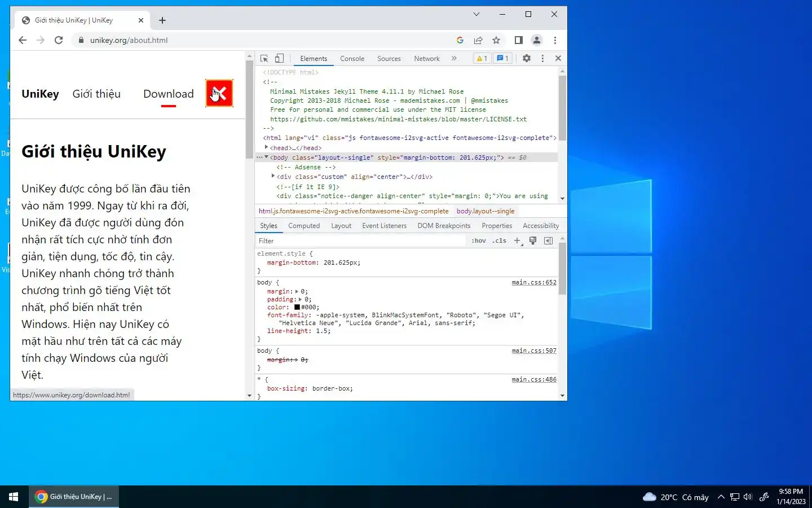Screen dimensions: 812x508
Task: Select the Styles tab
Action: pyautogui.click(x=268, y=226)
